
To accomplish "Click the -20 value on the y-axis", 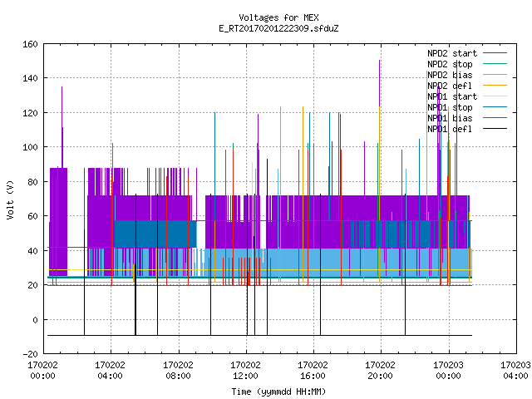I will point(30,354).
